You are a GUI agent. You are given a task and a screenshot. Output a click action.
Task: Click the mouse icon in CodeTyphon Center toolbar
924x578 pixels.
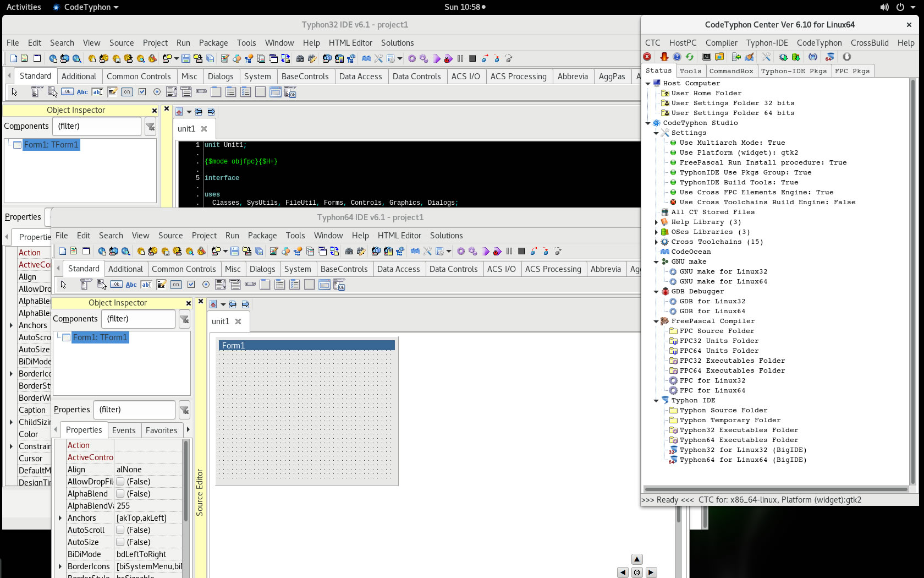847,57
